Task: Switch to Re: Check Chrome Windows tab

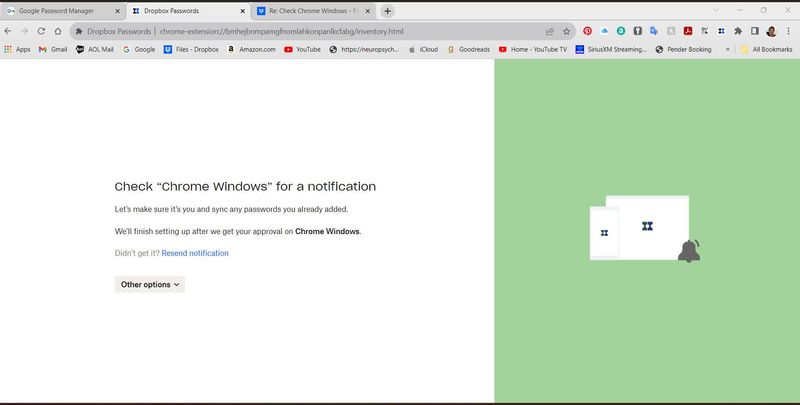Action: 313,11
